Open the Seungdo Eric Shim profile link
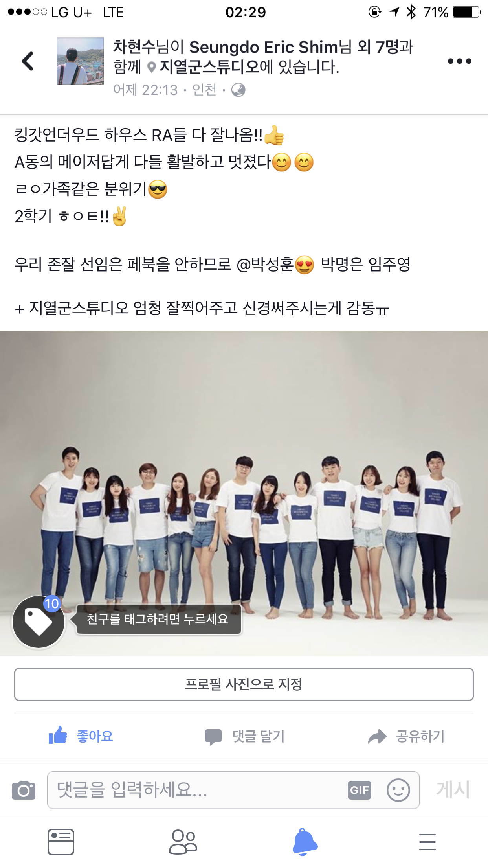488x868 pixels. (264, 47)
